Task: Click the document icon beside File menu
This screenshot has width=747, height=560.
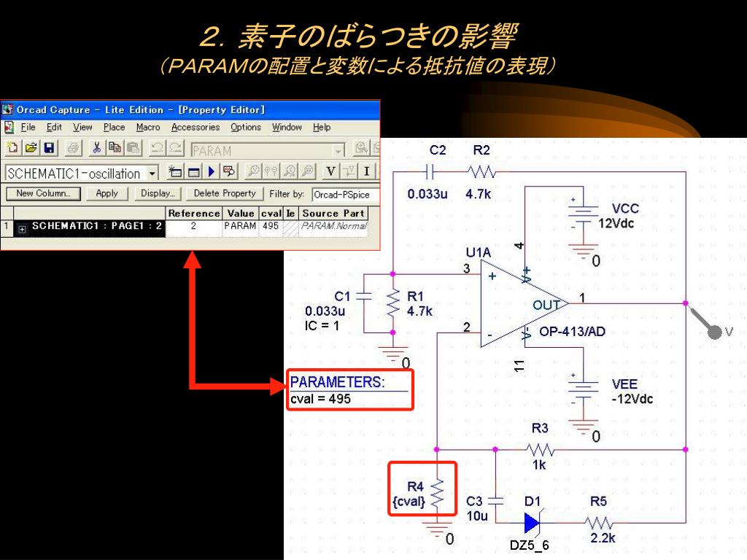Action: [x=9, y=127]
